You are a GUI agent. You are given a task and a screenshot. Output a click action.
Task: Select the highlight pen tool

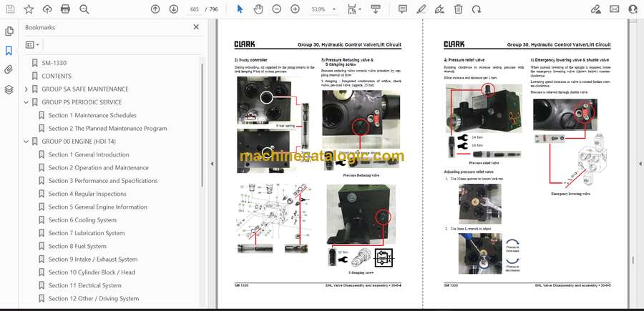421,9
